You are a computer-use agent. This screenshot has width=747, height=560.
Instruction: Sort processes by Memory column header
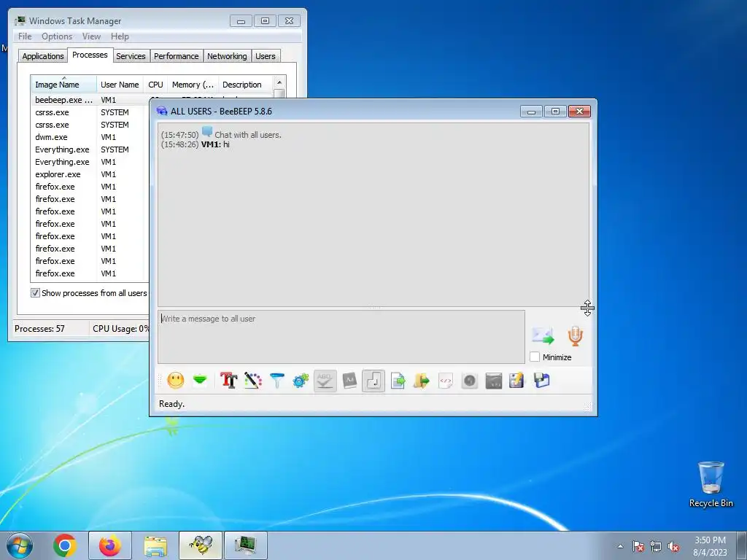click(x=193, y=85)
